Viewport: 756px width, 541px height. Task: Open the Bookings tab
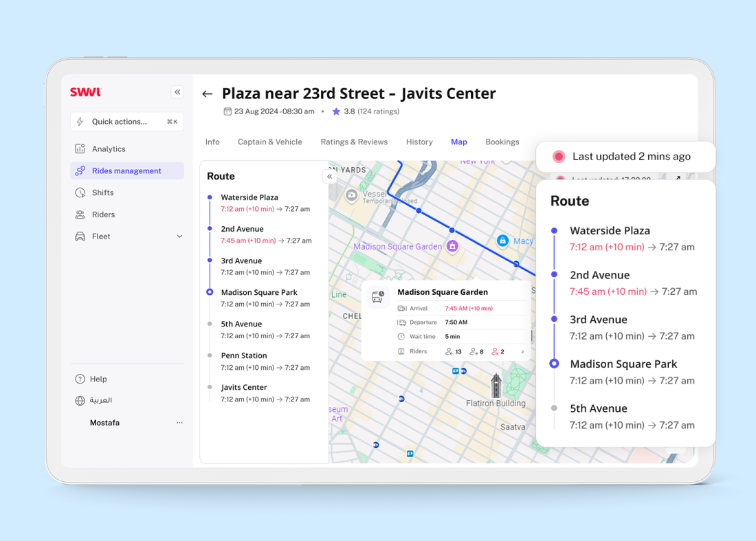click(x=502, y=142)
